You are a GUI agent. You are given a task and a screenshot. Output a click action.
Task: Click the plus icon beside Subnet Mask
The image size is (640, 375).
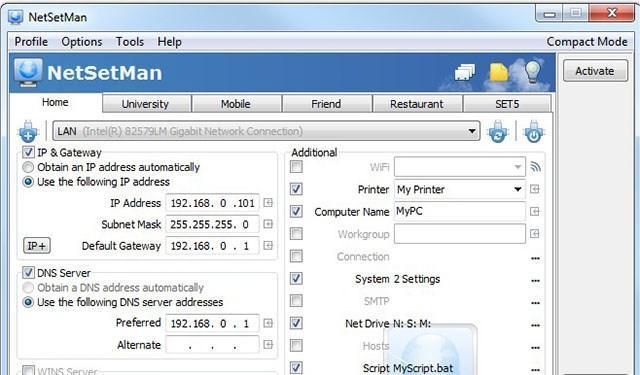(268, 224)
